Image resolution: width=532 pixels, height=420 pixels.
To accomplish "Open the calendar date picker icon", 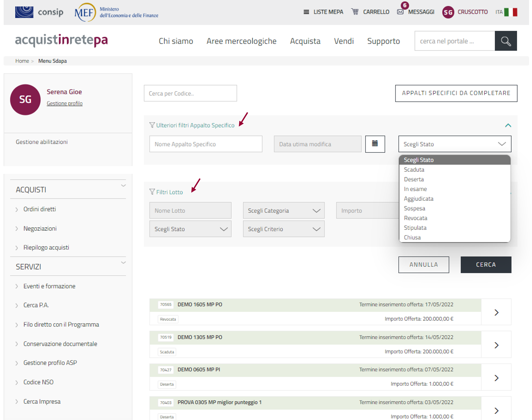I will click(x=375, y=144).
